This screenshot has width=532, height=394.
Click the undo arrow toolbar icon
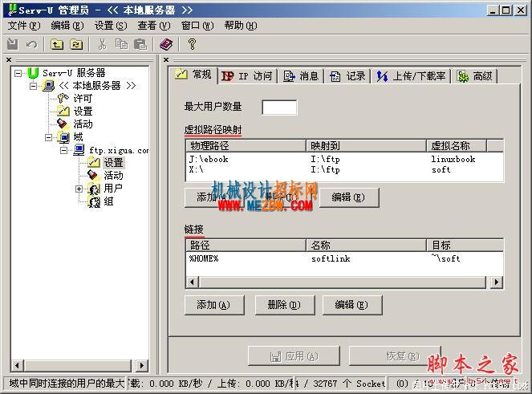point(32,44)
